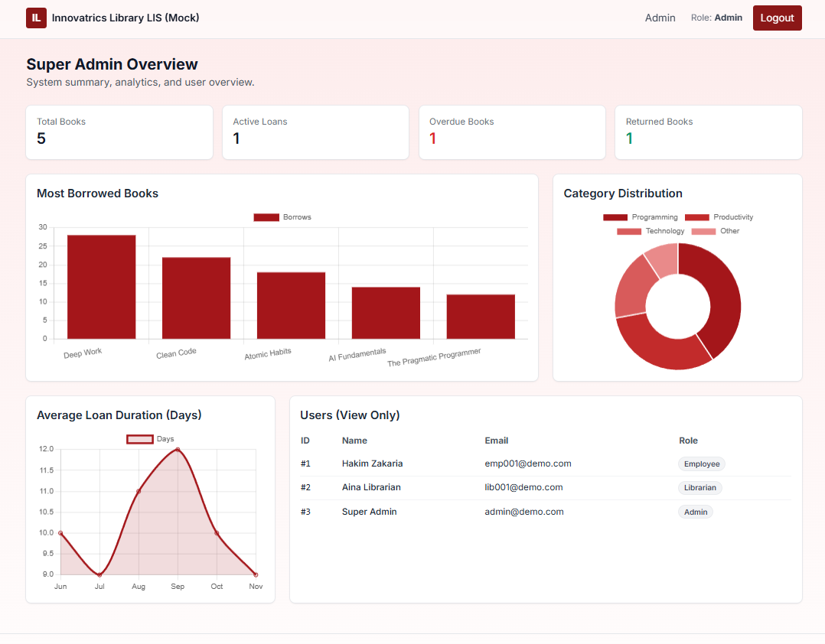Click Admin in the top navigation bar
Viewport: 825px width, 644px height.
(660, 18)
